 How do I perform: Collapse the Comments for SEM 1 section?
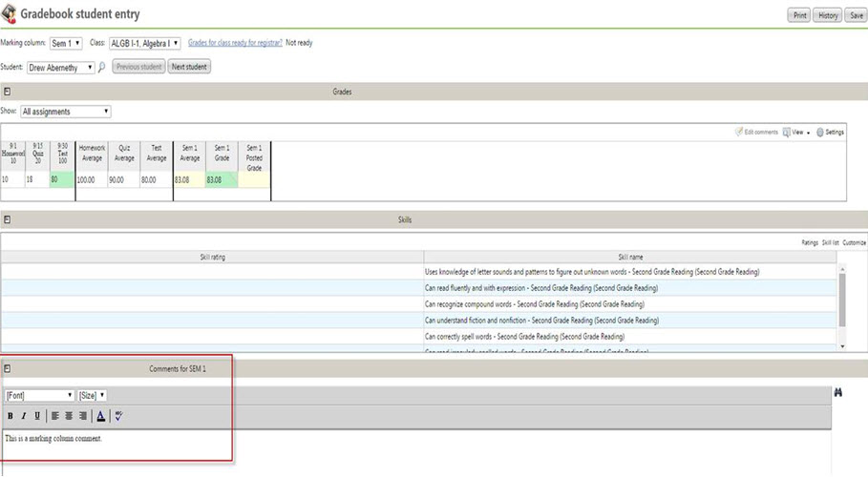pos(8,368)
